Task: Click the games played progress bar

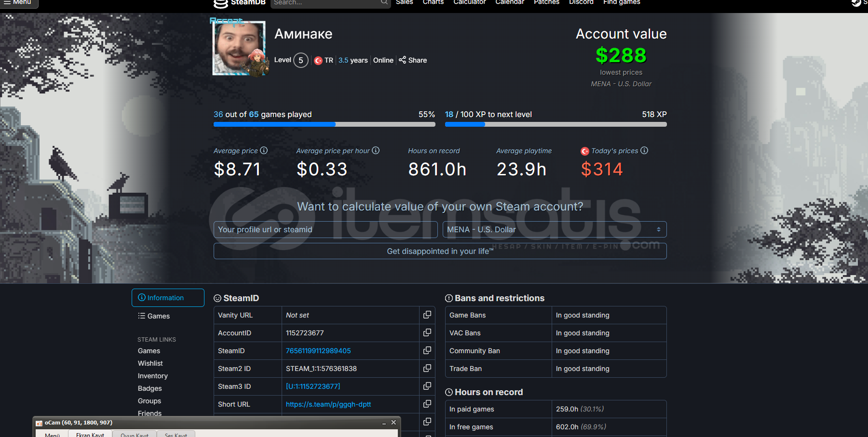Action: click(x=325, y=124)
